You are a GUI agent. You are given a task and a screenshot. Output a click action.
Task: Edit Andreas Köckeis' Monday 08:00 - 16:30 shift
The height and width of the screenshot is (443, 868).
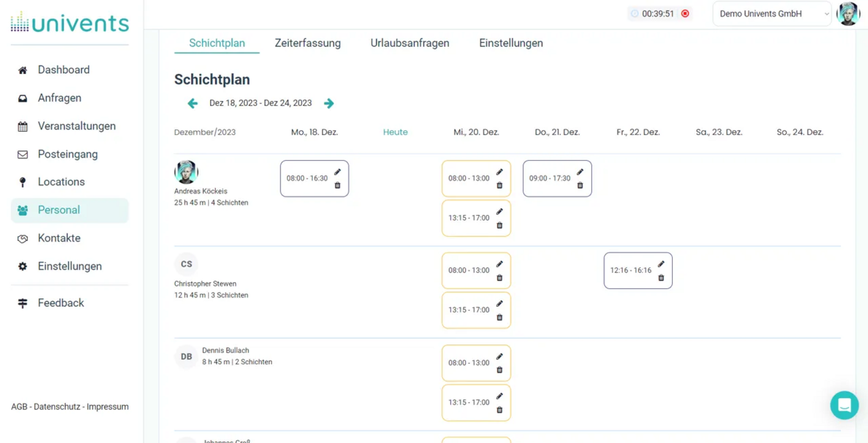point(337,172)
